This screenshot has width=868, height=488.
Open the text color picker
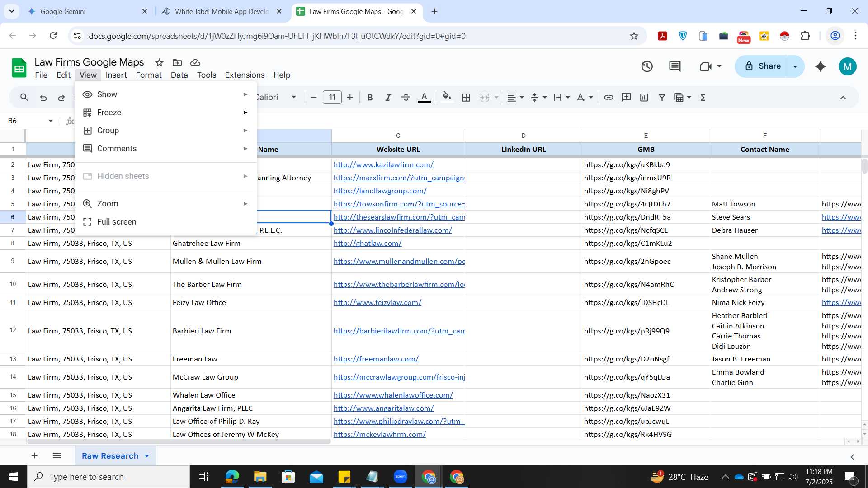(424, 97)
